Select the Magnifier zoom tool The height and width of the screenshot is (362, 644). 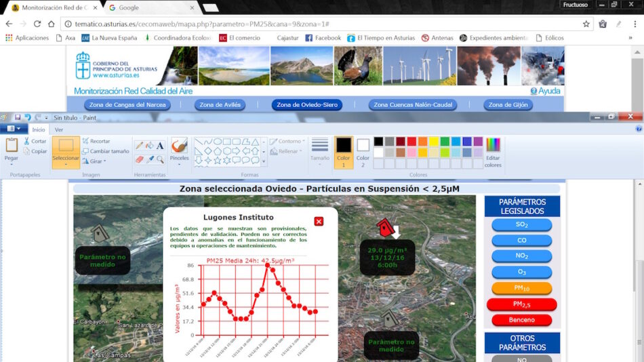tap(160, 159)
